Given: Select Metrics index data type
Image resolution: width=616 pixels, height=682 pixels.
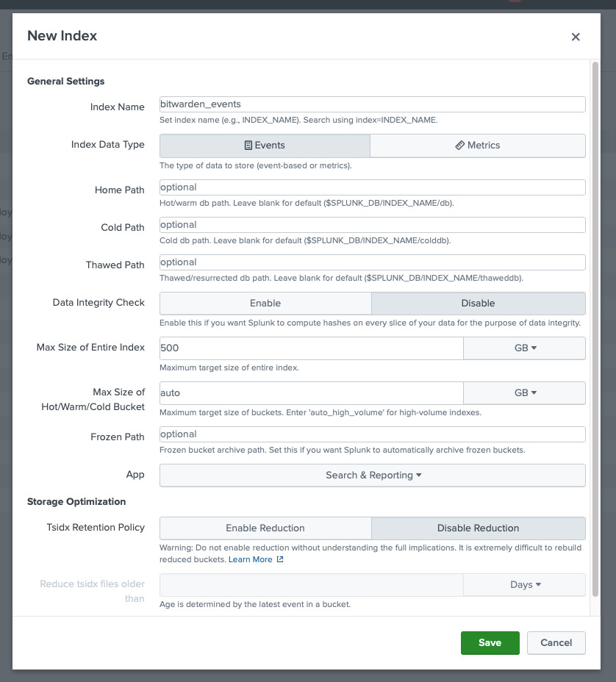Looking at the screenshot, I should pos(478,146).
